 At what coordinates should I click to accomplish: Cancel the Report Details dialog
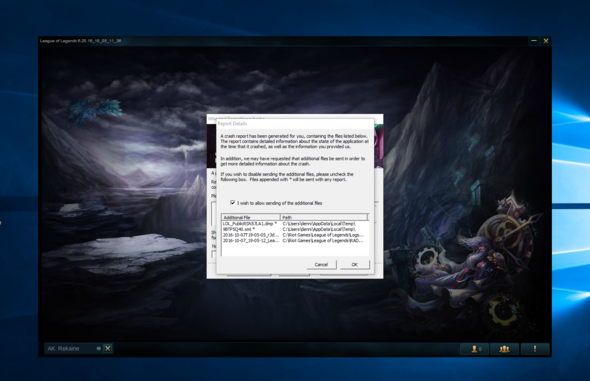click(x=321, y=264)
